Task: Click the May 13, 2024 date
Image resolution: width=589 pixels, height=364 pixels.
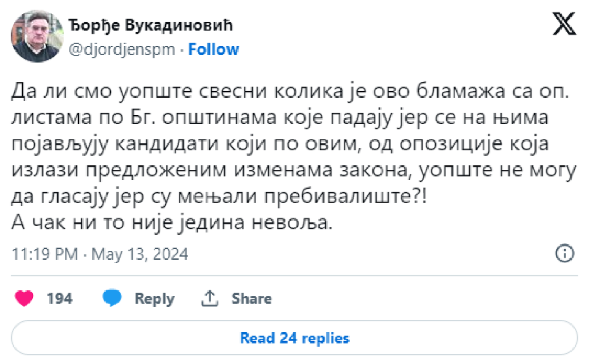Action: pos(140,254)
